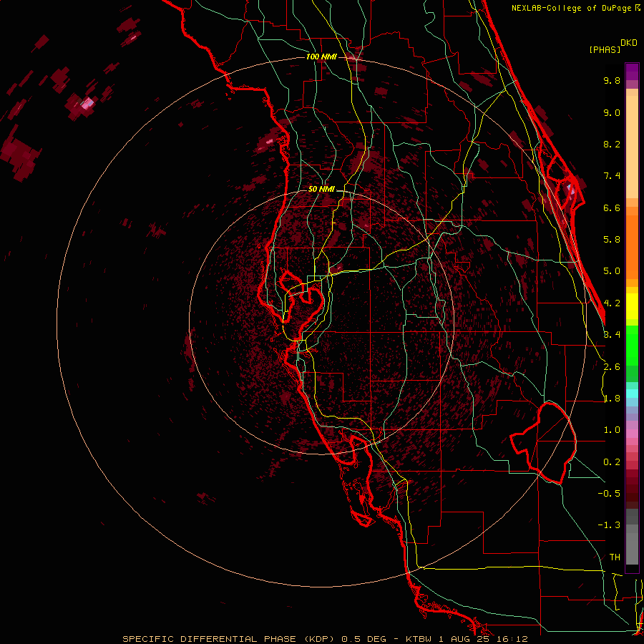Pick the bright green segment of the color bar
The image size is (644, 644).
pyautogui.click(x=632, y=345)
